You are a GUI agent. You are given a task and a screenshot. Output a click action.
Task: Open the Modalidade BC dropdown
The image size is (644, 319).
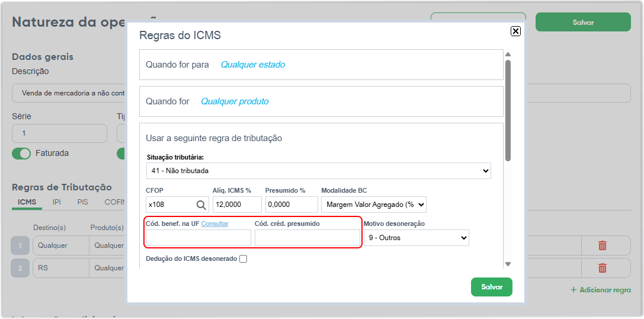[x=374, y=205]
